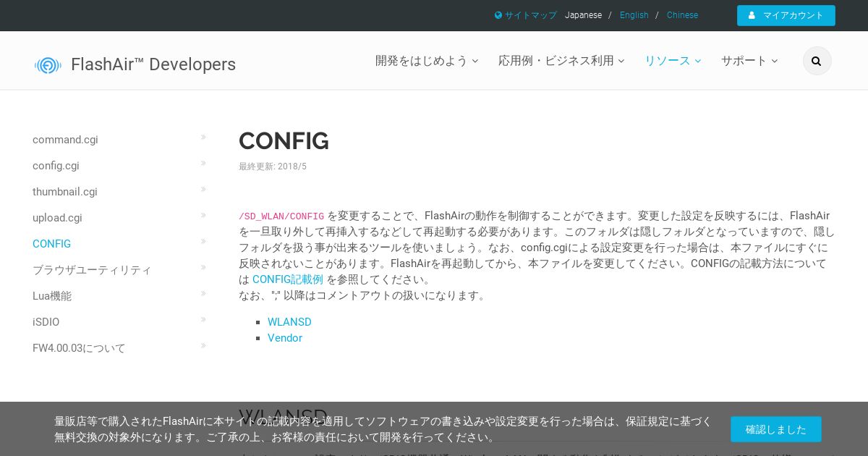Expand the リソース dropdown menu
This screenshot has height=456, width=868.
673,61
